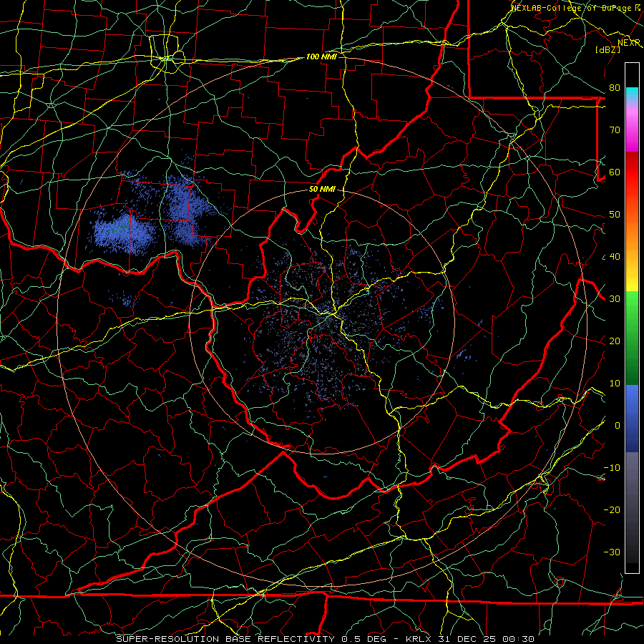Viewport: 644px width, 644px height.
Task: Click the green segment of the color bar
Action: tap(632, 338)
